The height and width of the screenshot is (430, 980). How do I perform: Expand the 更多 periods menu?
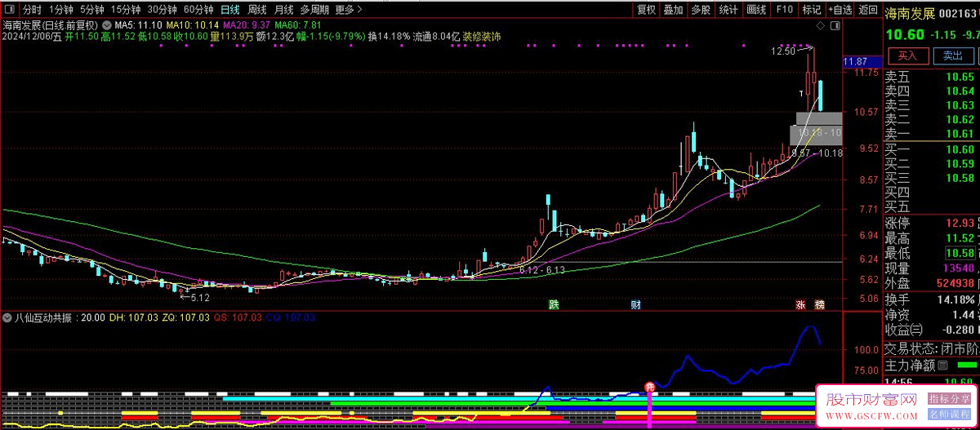[349, 10]
